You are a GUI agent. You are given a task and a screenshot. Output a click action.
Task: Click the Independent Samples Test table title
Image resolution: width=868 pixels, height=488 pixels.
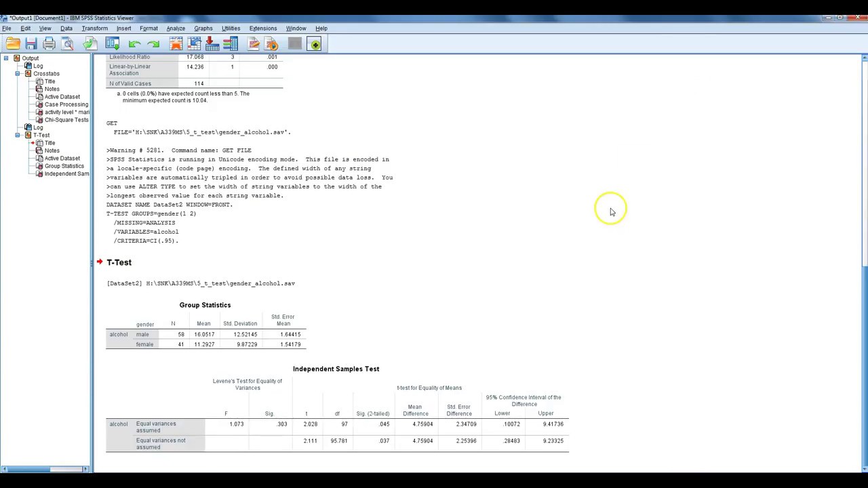(x=336, y=369)
